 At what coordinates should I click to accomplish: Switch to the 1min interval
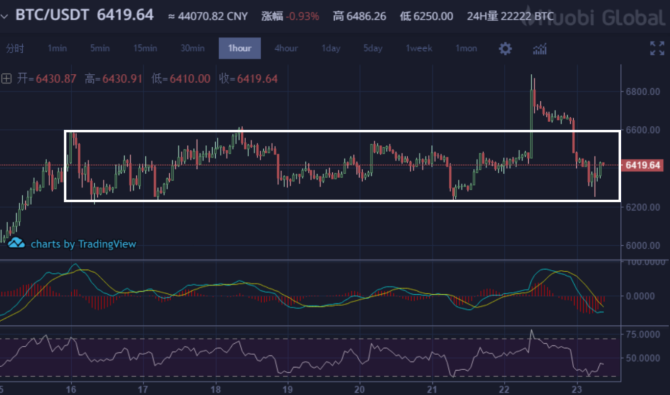57,48
